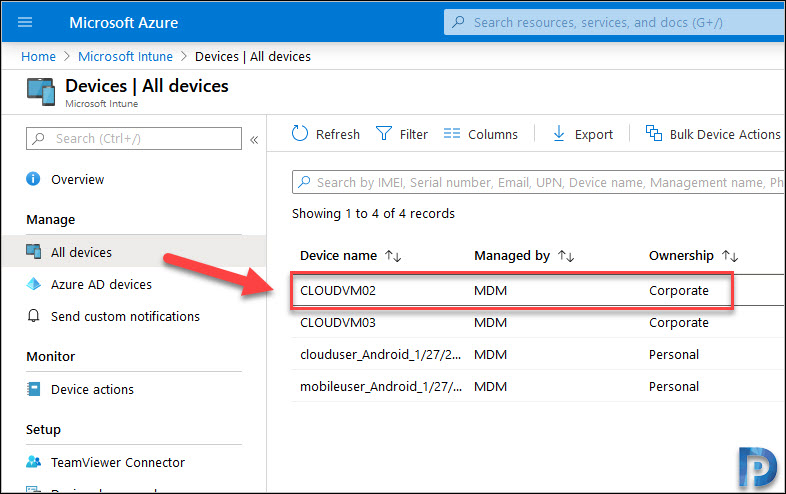Sort by Device name arrows
The image size is (786, 494).
click(x=393, y=256)
